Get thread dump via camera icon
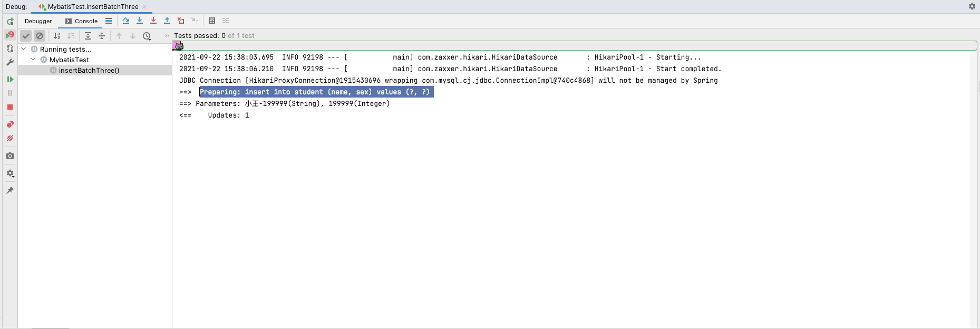 [10, 156]
